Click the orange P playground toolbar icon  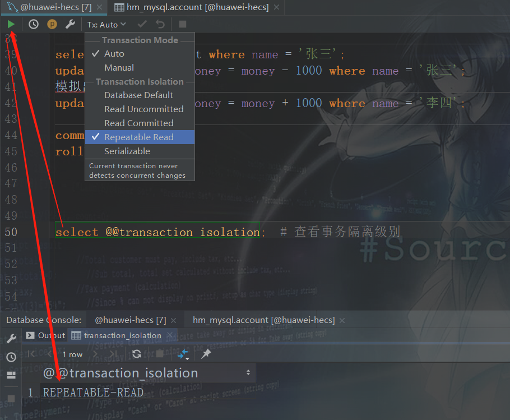pos(52,24)
